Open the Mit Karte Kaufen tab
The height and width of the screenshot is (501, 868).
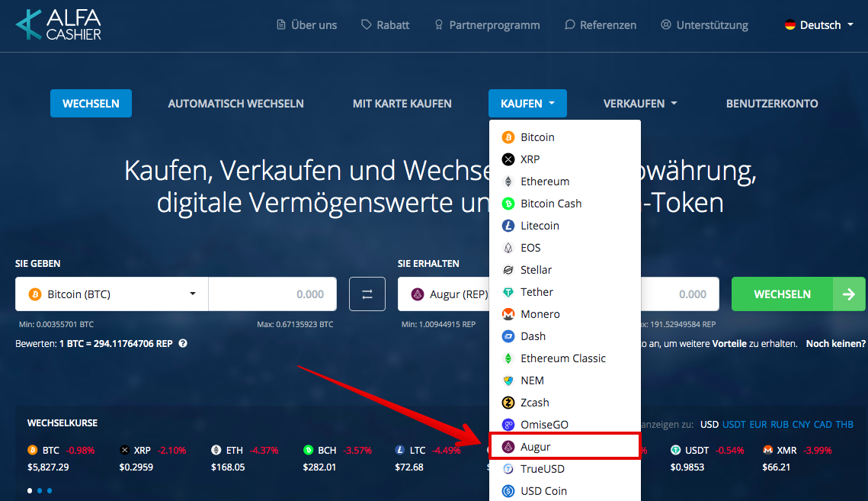tap(402, 104)
